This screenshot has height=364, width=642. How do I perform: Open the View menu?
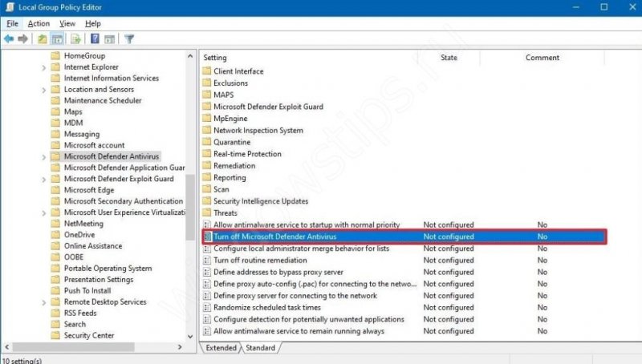tap(67, 24)
